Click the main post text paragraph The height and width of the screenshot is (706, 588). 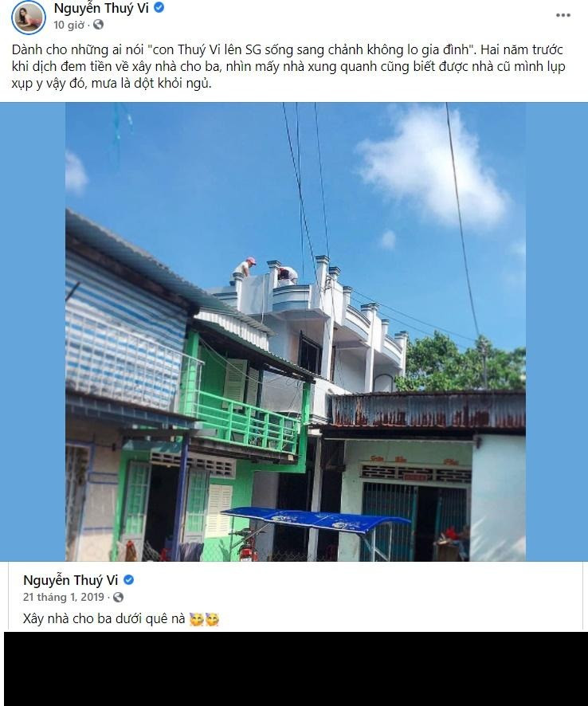[x=288, y=66]
